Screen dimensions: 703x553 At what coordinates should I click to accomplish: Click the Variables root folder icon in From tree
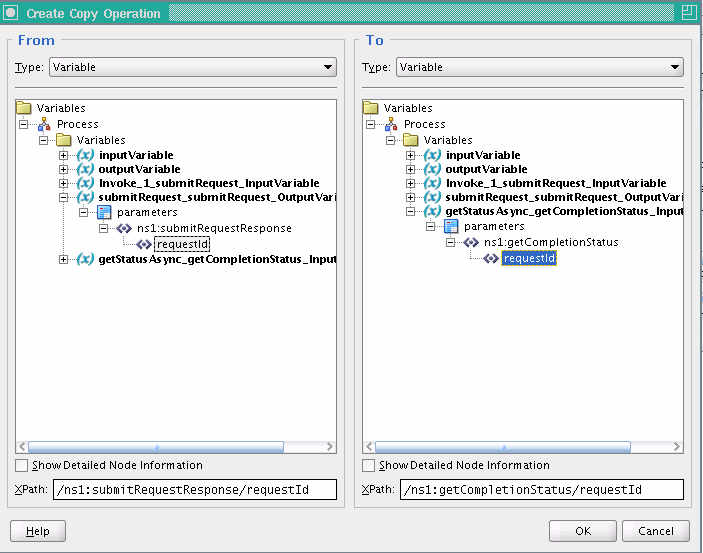click(x=23, y=108)
